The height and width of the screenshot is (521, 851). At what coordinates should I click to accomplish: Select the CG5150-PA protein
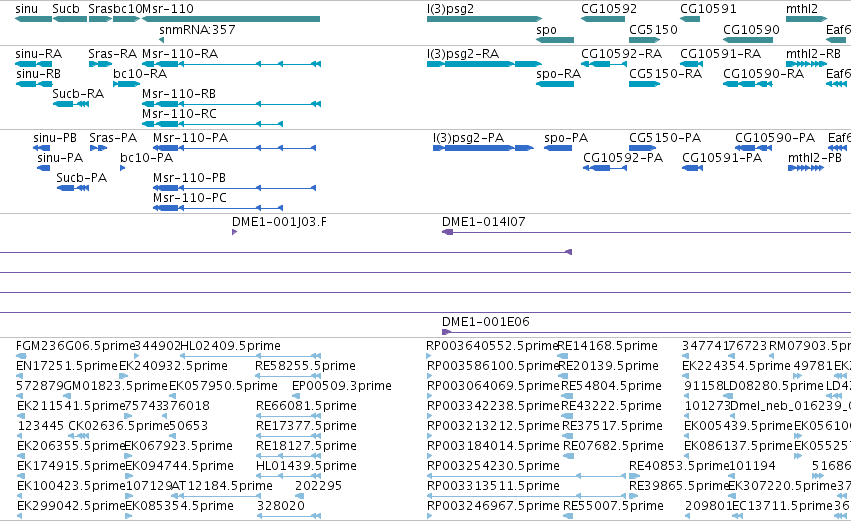coord(643,148)
